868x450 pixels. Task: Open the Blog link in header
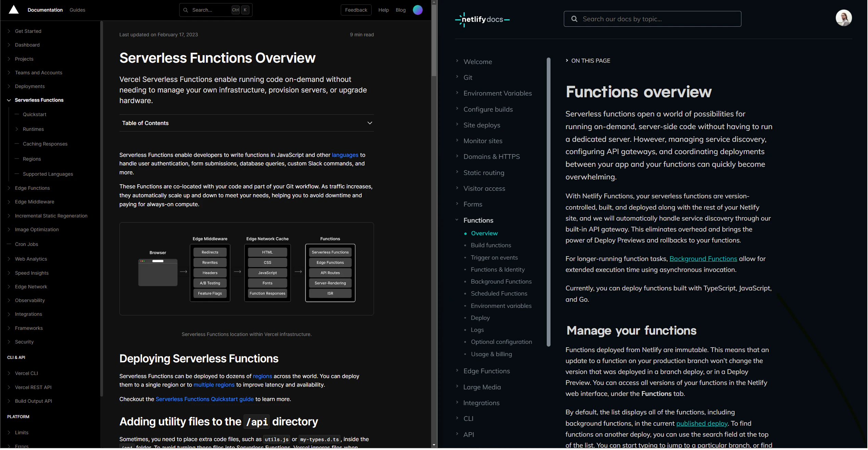pyautogui.click(x=401, y=10)
